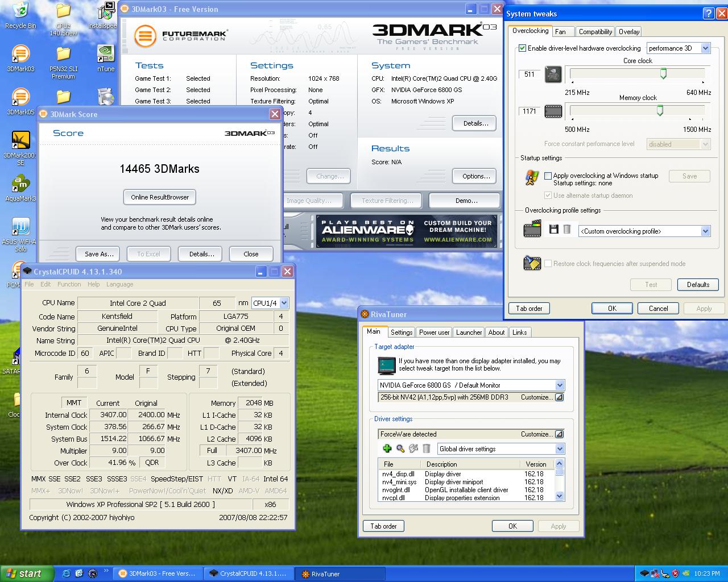Image resolution: width=728 pixels, height=582 pixels.
Task: Toggle the MMT button in CrystalCPUID
Action: pos(74,402)
